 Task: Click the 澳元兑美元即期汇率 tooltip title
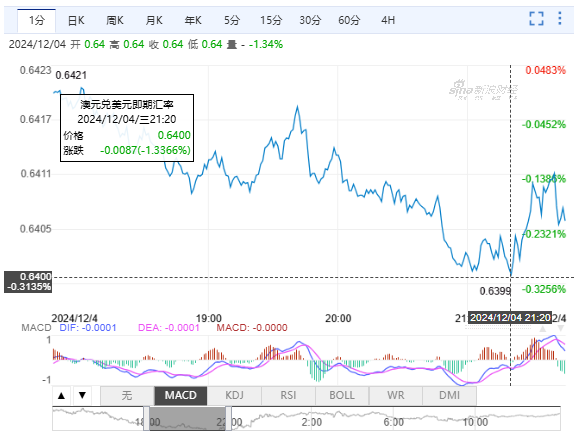127,104
